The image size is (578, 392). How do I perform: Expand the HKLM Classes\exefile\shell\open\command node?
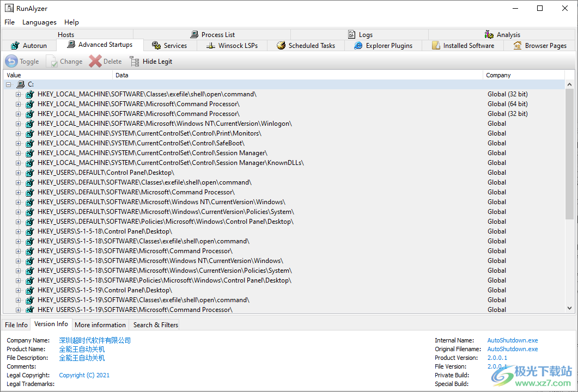pos(18,94)
